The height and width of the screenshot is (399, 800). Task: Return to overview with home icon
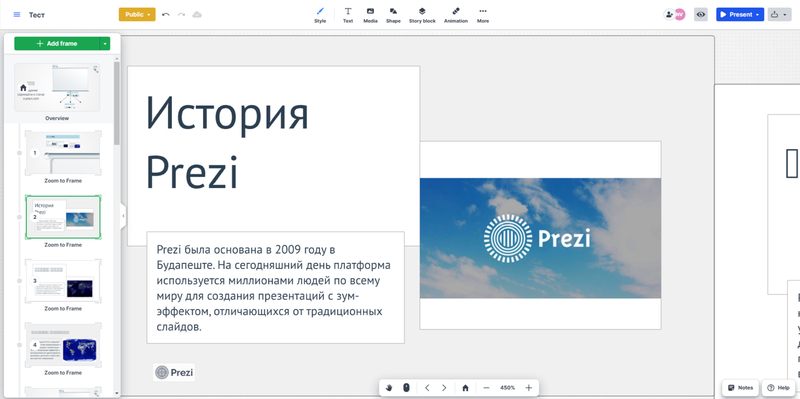click(465, 388)
